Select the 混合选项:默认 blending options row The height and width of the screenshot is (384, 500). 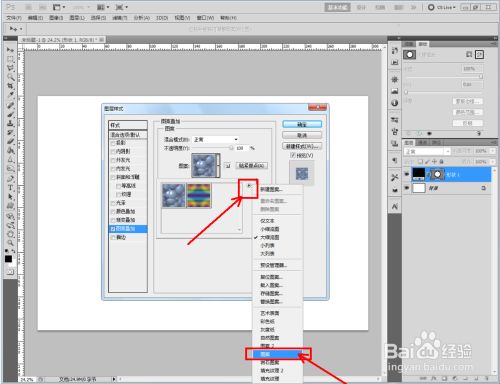(x=128, y=135)
